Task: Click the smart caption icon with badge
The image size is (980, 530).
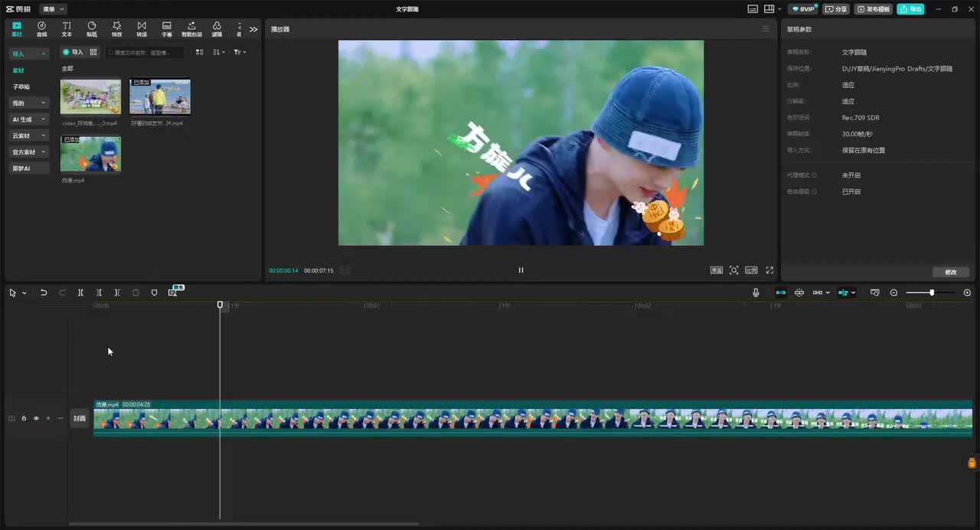Action: point(173,292)
